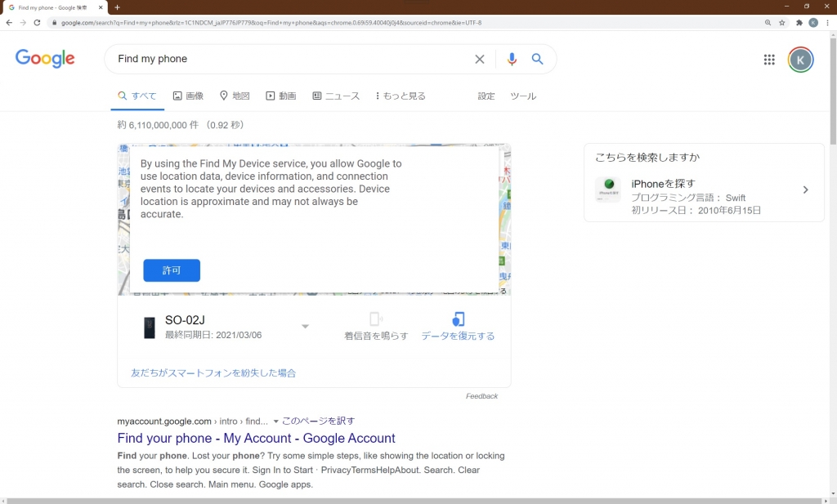Viewport: 837px width, 504px height.
Task: Click the horizontal scrollbar at bottom
Action: (x=416, y=501)
